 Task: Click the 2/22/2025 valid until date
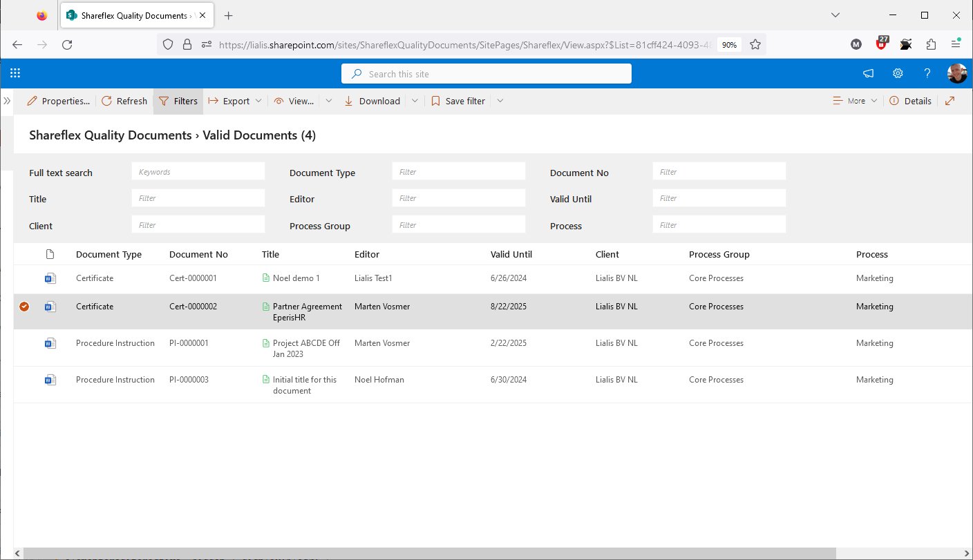[x=509, y=343]
